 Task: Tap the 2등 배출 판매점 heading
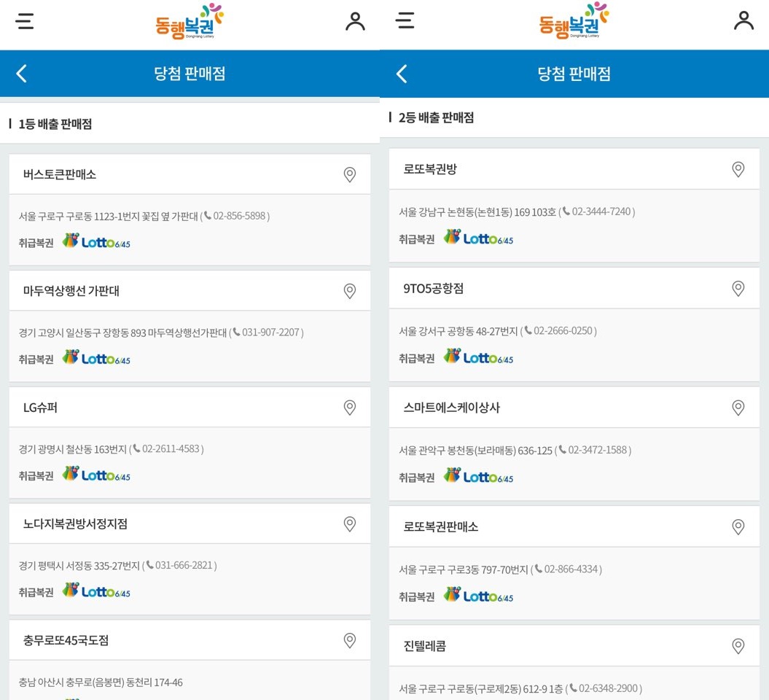pyautogui.click(x=436, y=117)
